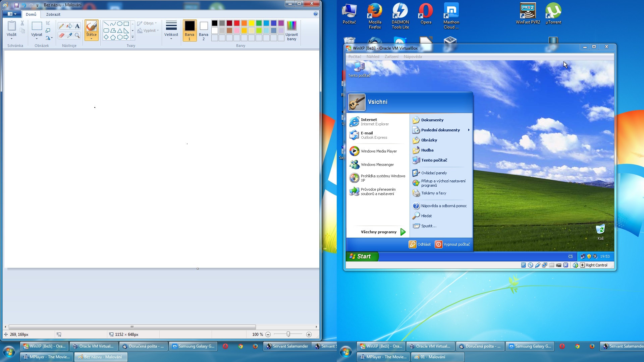The image size is (644, 362).
Task: Select the Text tool in Paint
Action: [x=77, y=26]
